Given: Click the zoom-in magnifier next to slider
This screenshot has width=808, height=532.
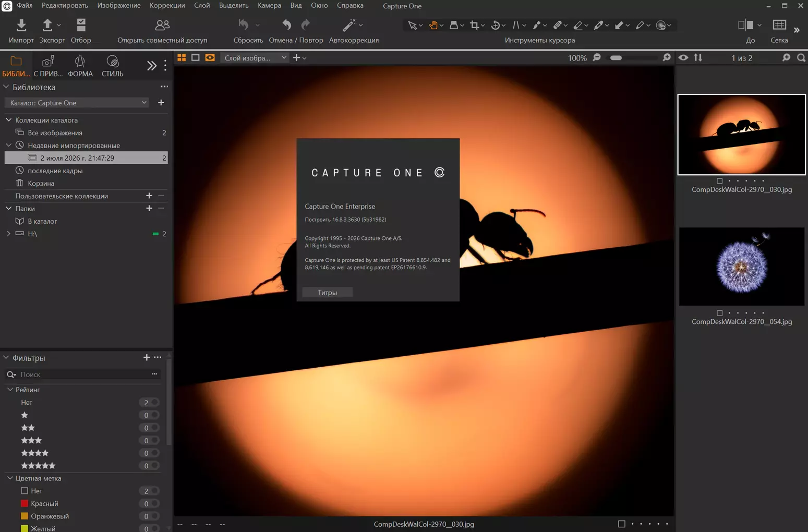Looking at the screenshot, I should tap(667, 58).
